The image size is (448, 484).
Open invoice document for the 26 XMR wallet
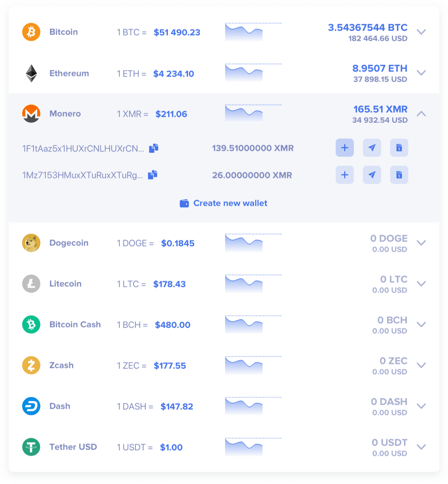(x=399, y=175)
